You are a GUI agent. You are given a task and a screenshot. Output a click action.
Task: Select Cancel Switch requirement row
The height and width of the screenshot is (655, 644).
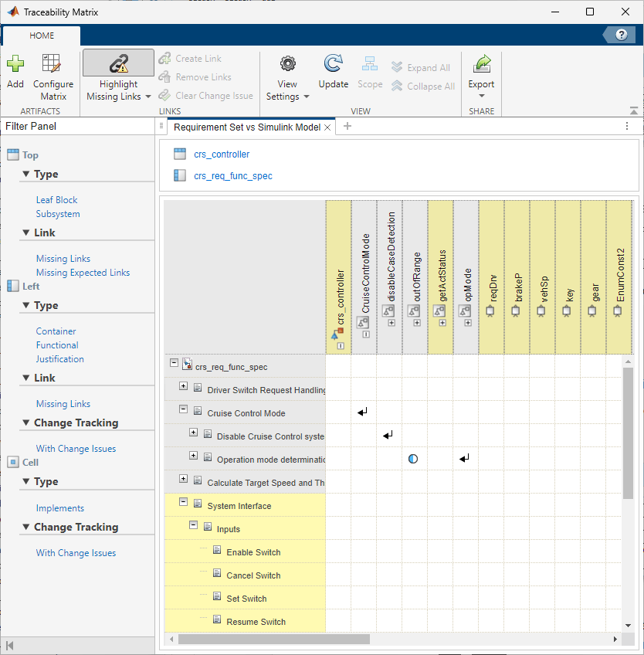tap(245, 575)
